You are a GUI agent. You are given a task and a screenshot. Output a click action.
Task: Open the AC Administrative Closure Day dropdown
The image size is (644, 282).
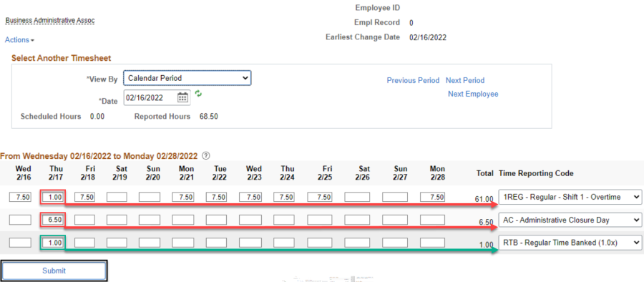570,220
